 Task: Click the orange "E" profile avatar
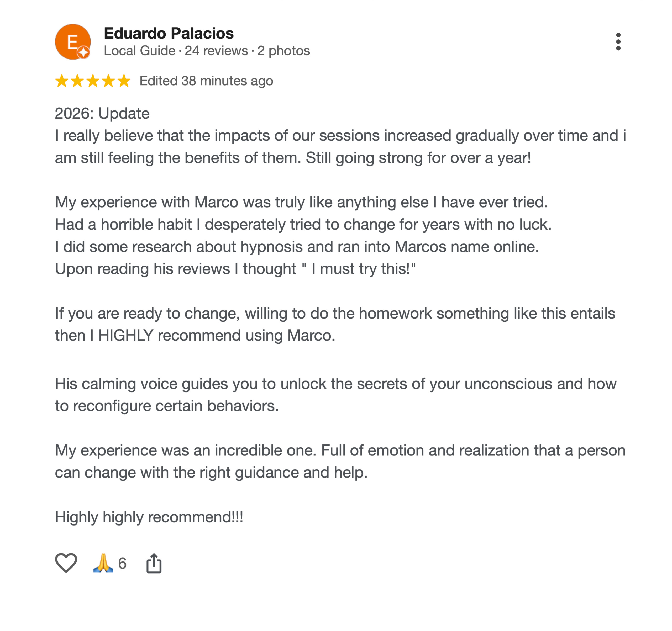tap(72, 41)
